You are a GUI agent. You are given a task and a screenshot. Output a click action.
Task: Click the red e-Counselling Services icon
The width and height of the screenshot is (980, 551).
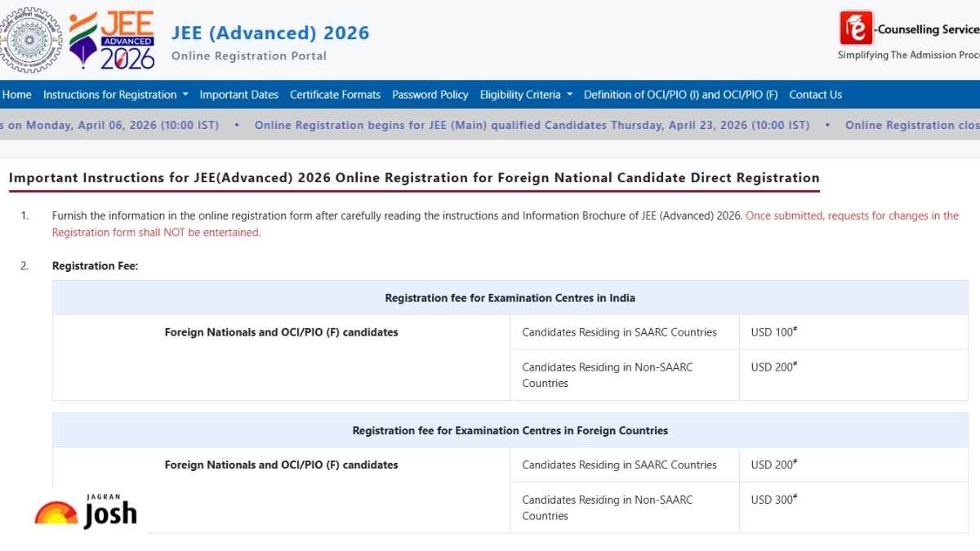[x=856, y=29]
